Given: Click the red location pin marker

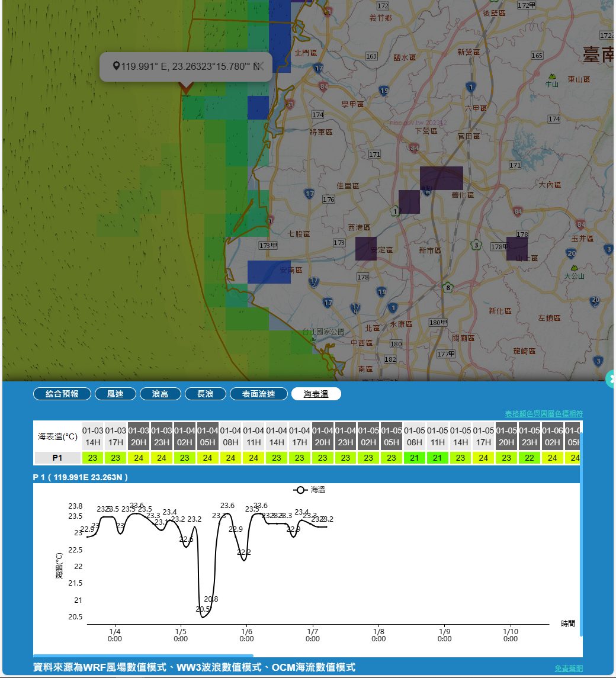Looking at the screenshot, I should pos(186,88).
